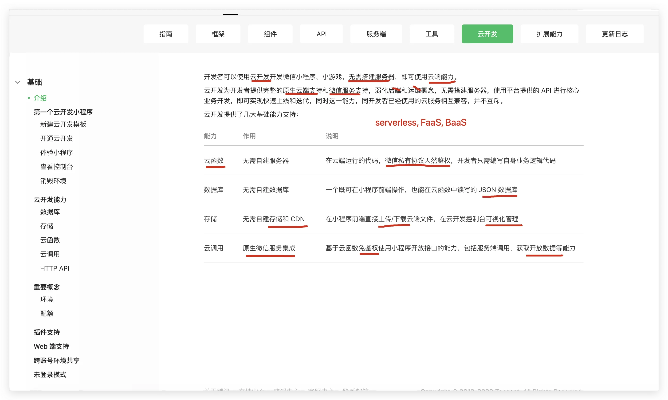Click the 基础 sidebar heading

[35, 82]
